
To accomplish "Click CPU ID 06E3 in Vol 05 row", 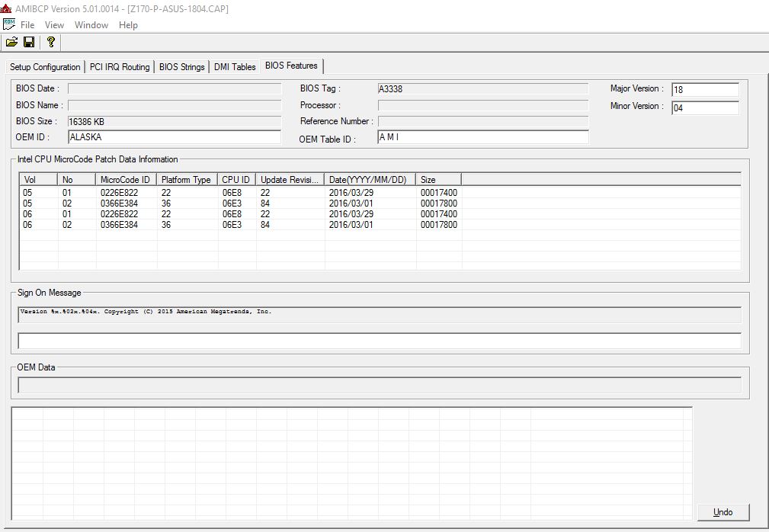I will pyautogui.click(x=232, y=204).
